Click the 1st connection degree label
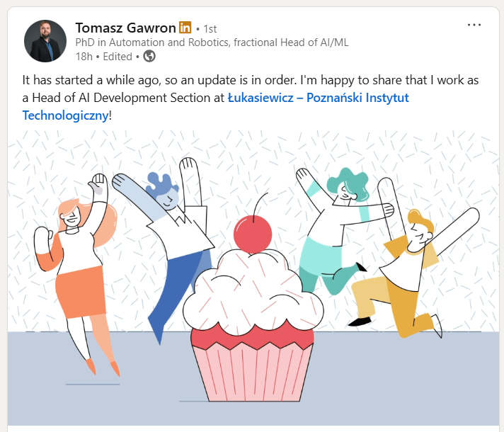The height and width of the screenshot is (432, 504). pyautogui.click(x=210, y=29)
